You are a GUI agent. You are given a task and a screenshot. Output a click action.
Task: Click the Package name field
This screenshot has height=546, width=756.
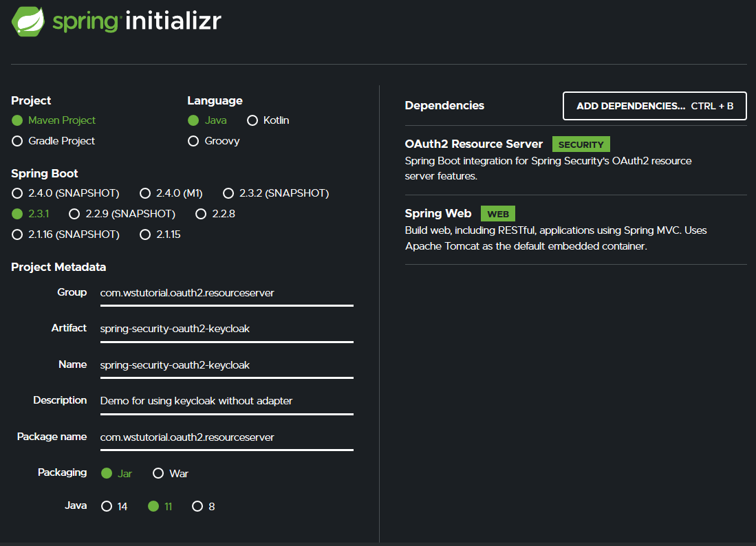tap(226, 437)
